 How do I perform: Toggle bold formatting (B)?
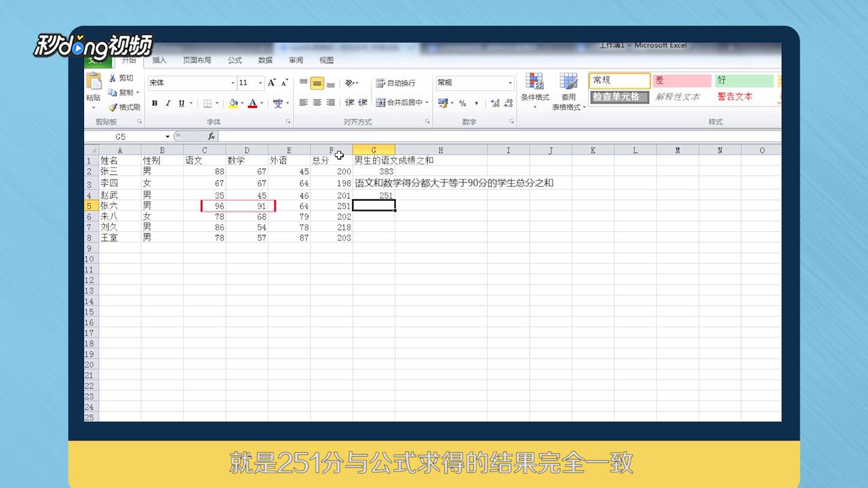(155, 103)
